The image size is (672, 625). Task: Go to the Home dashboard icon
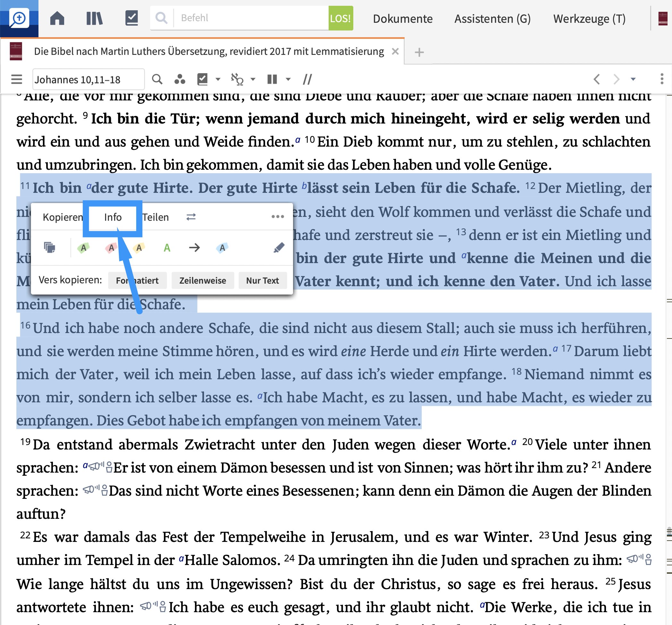(57, 18)
